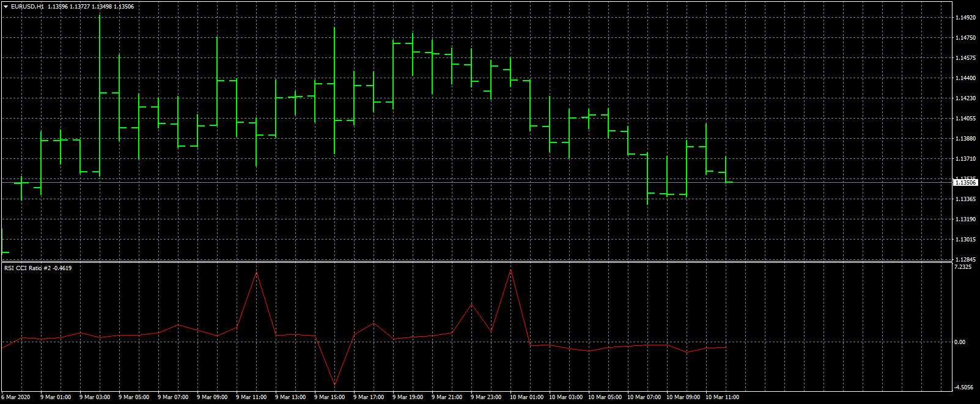The width and height of the screenshot is (980, 404).
Task: Click the 1.13190 price scale label
Action: (x=965, y=219)
